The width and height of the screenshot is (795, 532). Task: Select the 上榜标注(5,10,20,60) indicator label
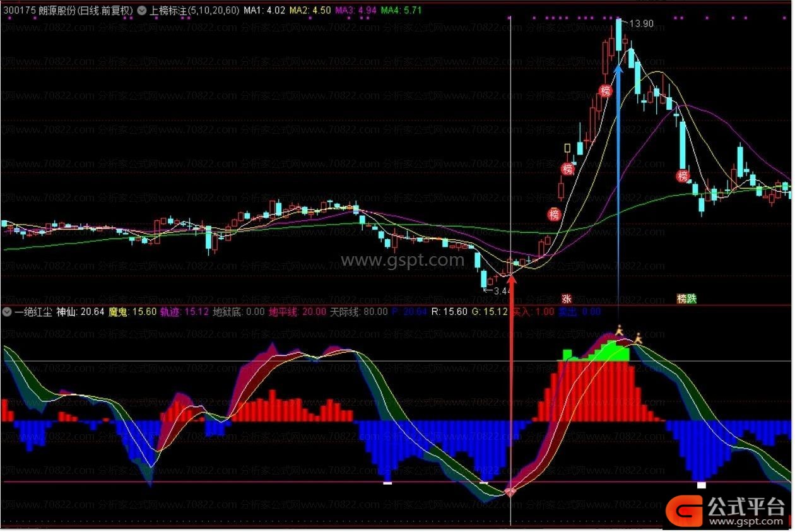(194, 11)
